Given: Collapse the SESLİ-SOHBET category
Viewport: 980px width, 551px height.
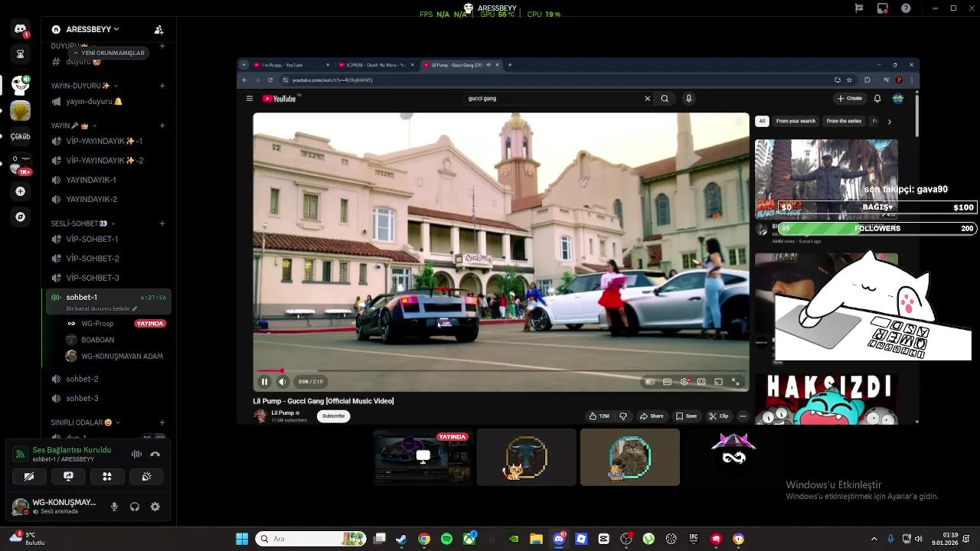Looking at the screenshot, I should click(x=83, y=223).
